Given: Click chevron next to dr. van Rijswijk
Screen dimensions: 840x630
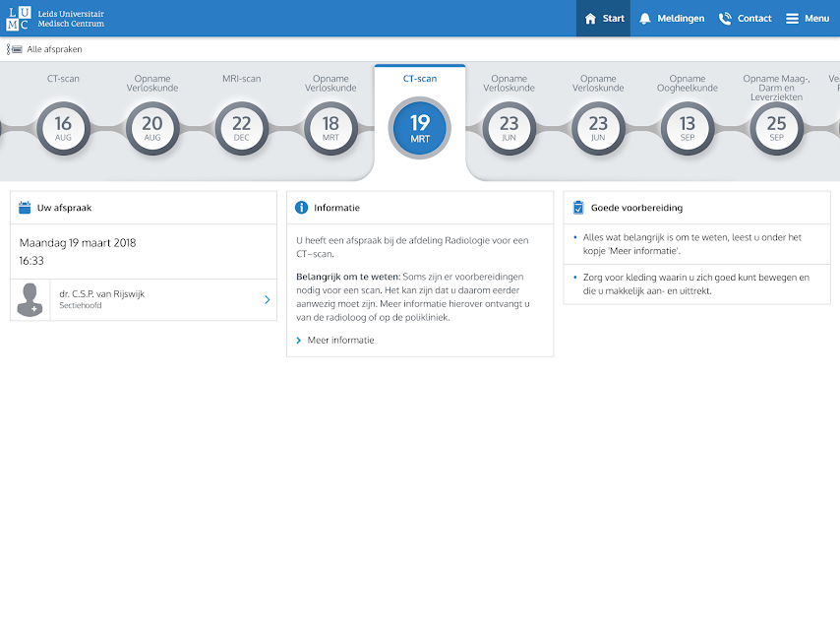Looking at the screenshot, I should click(x=267, y=299).
